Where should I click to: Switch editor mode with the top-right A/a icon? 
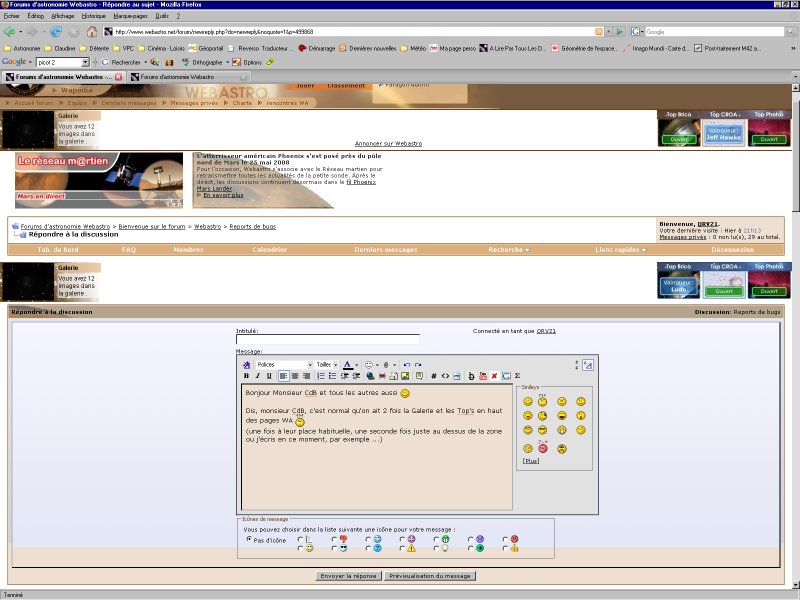pyautogui.click(x=588, y=365)
